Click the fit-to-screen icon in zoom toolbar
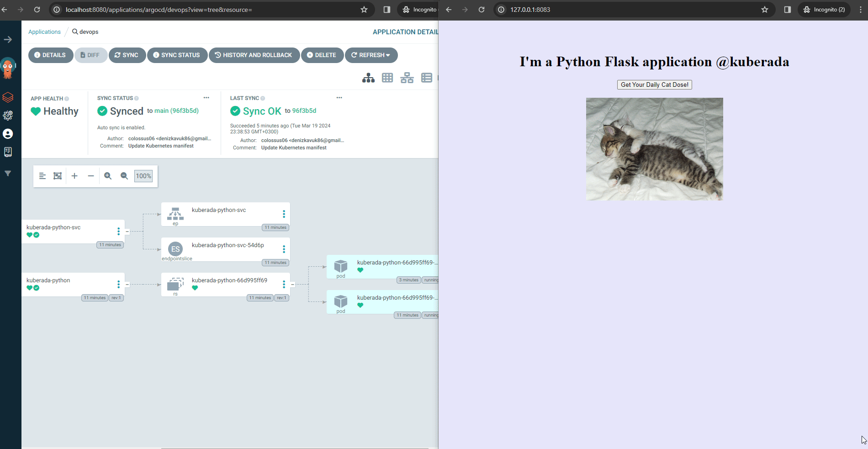 (58, 176)
